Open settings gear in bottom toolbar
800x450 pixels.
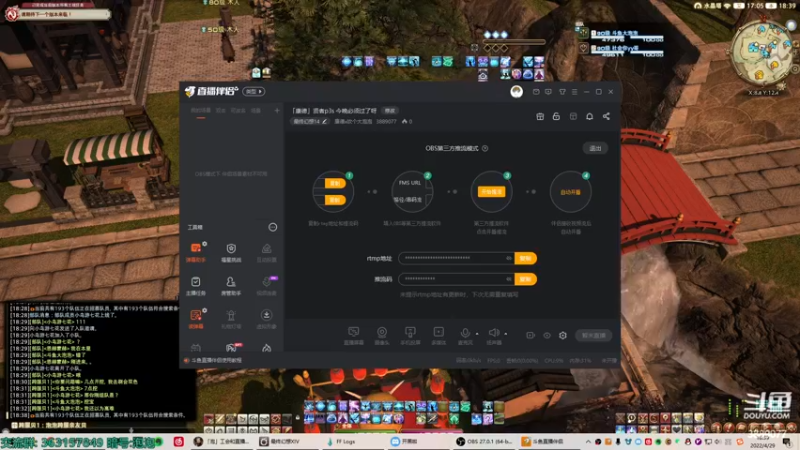coord(563,335)
